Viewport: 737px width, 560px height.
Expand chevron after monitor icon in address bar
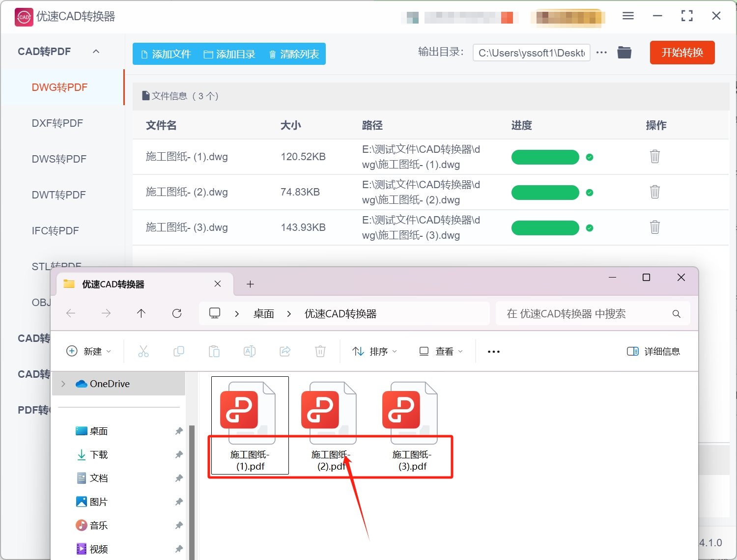point(237,314)
